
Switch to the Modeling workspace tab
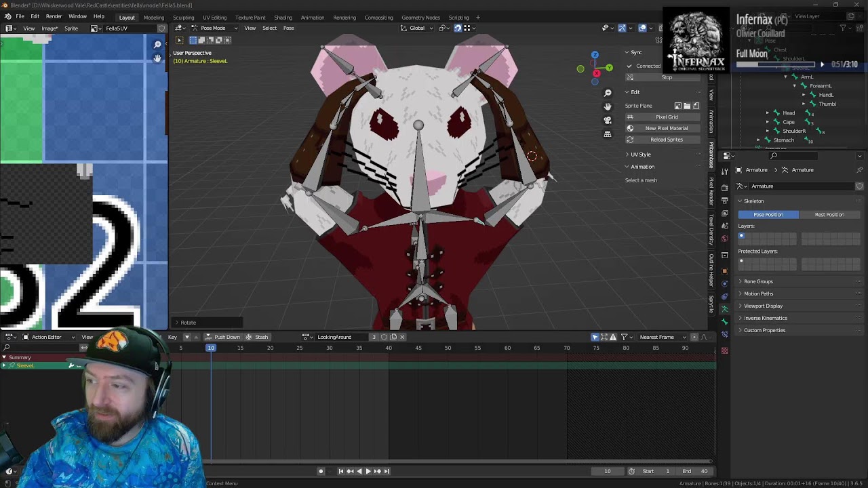pos(153,17)
